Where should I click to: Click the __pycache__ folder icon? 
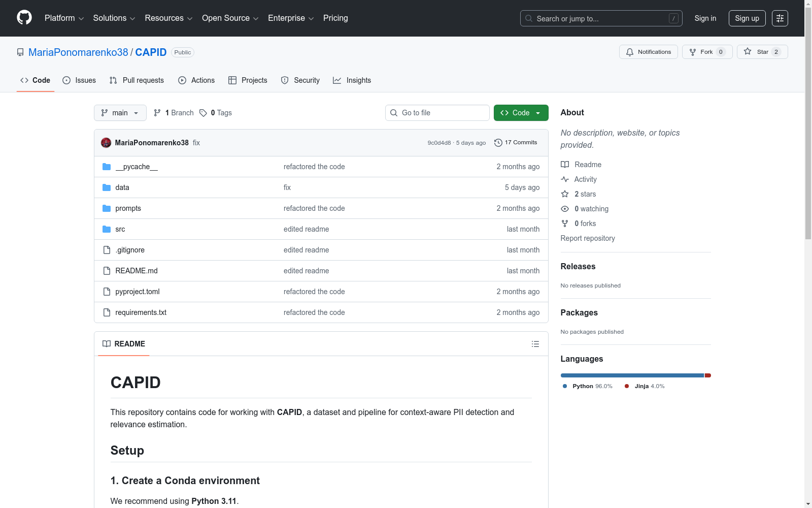click(107, 167)
